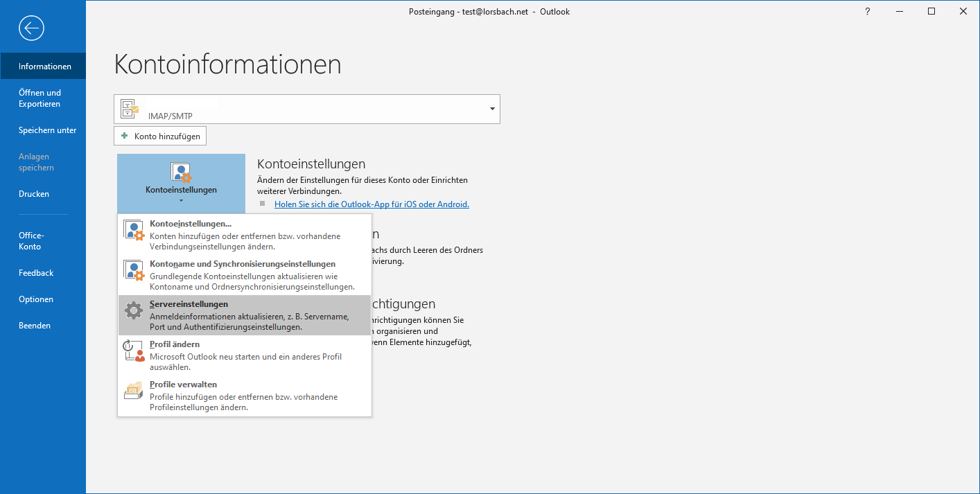Viewport: 980px width, 494px height.
Task: Open the Outlook-App für iOS oder Android link
Action: 371,204
